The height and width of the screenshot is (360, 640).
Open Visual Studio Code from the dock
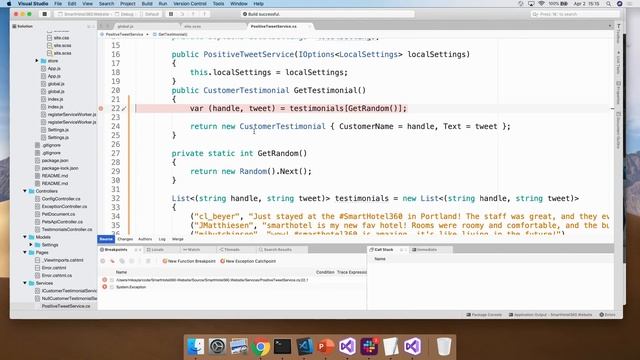304,347
